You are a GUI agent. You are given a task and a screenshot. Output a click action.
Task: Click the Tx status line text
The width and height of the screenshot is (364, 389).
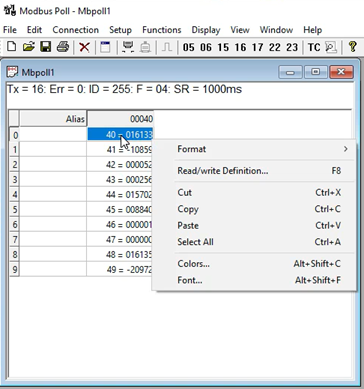click(x=124, y=89)
